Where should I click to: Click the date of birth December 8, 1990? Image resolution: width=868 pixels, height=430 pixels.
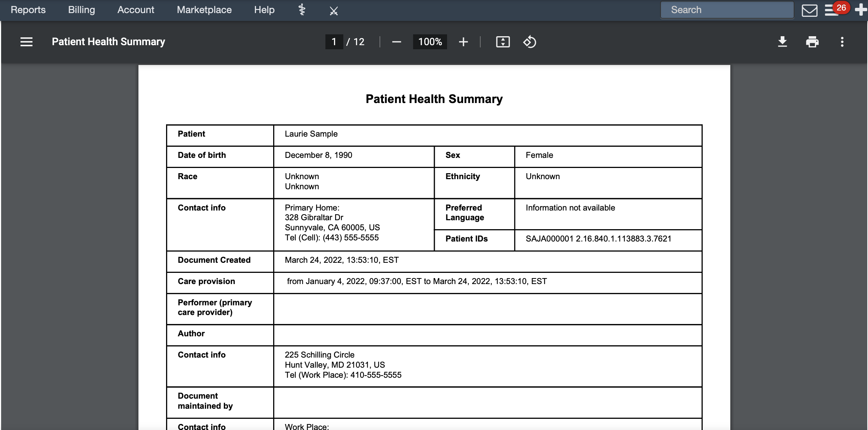click(x=318, y=155)
